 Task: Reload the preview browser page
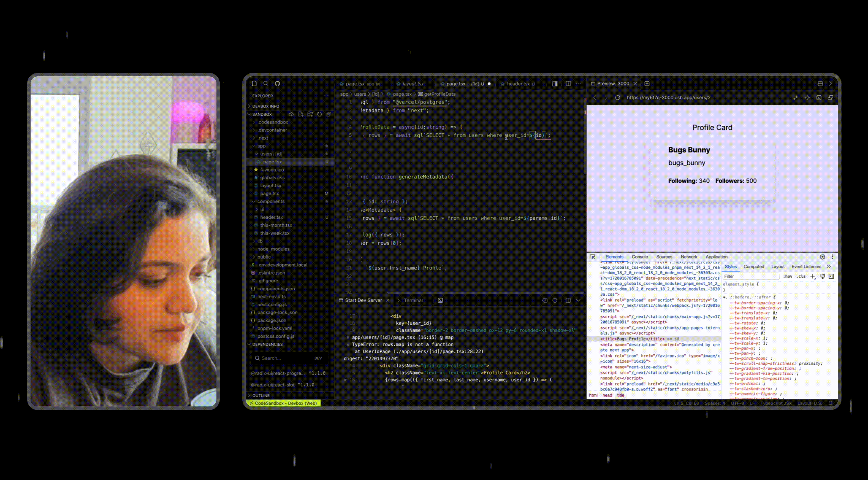click(x=617, y=98)
